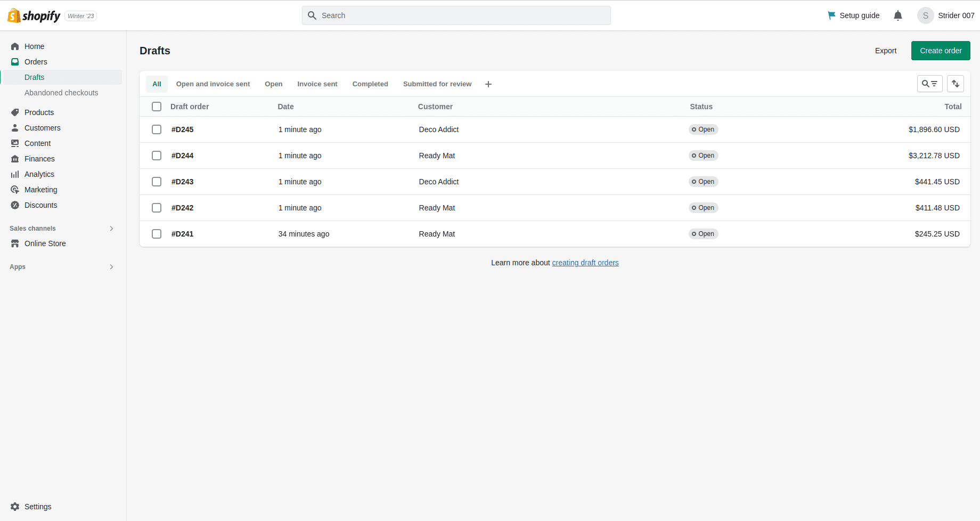Click the Home icon in sidebar

click(x=15, y=46)
